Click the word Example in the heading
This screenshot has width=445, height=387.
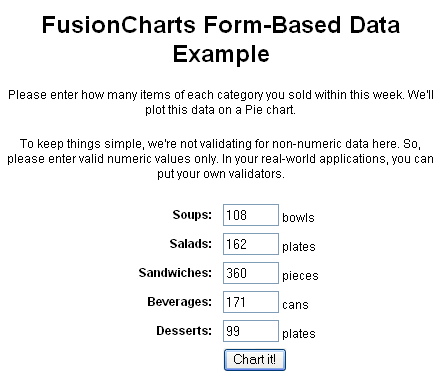tap(221, 54)
